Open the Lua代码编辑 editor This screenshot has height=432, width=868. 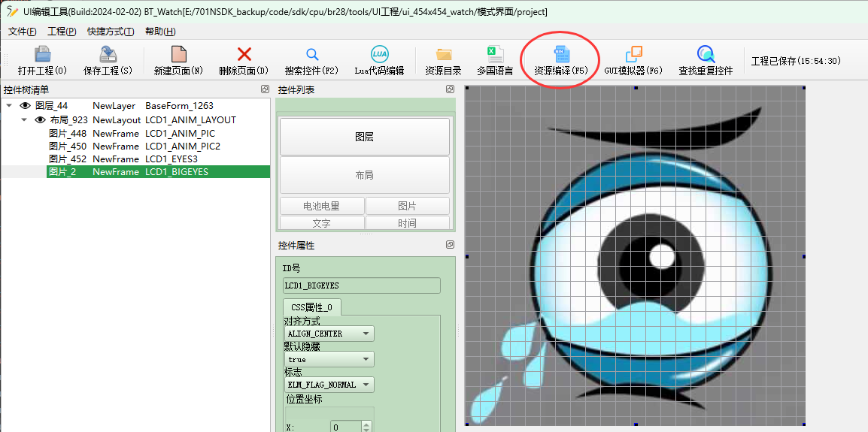click(380, 62)
